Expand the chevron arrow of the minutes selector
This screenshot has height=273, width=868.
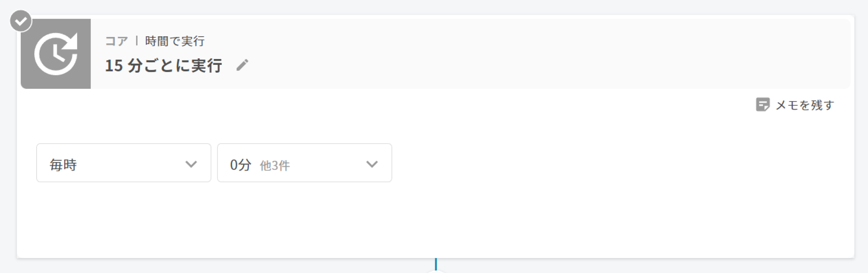372,164
